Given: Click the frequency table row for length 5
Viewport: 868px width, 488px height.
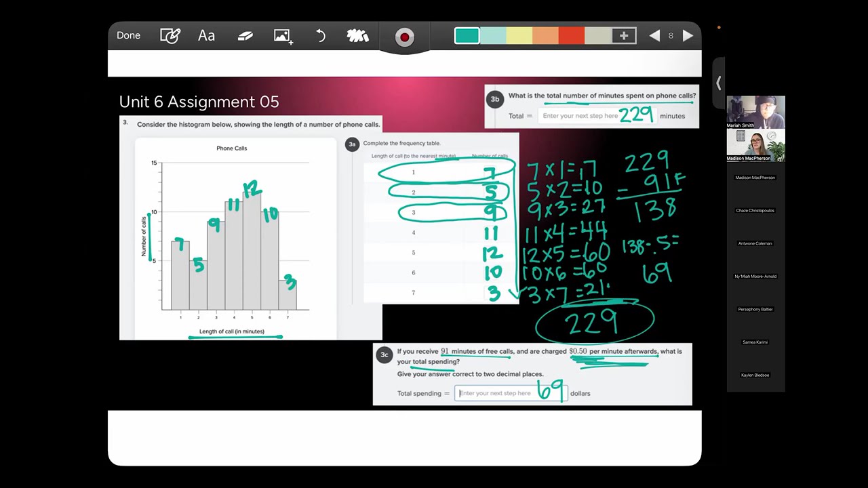Looking at the screenshot, I should pyautogui.click(x=441, y=253).
